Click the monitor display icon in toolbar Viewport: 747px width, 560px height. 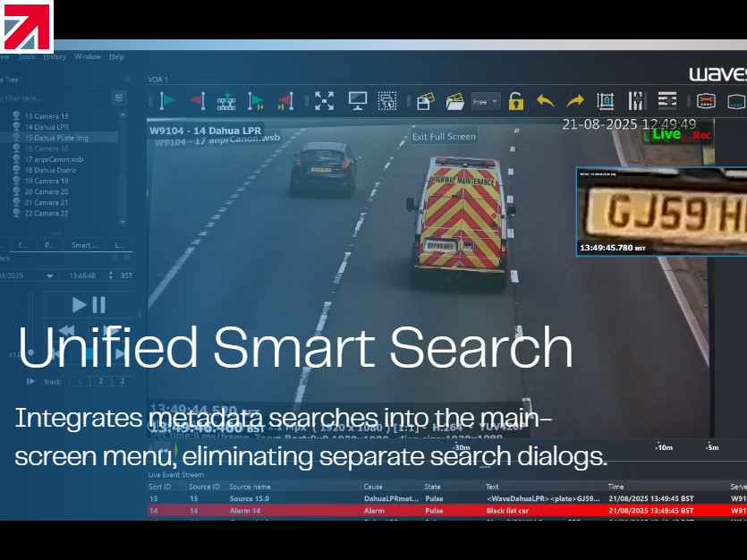tap(358, 101)
